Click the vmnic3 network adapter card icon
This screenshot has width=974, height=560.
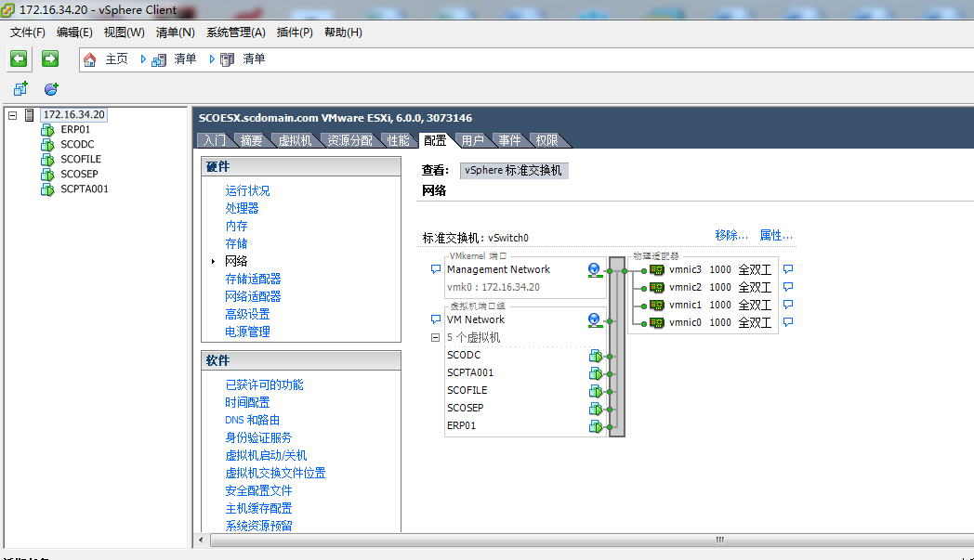point(656,270)
